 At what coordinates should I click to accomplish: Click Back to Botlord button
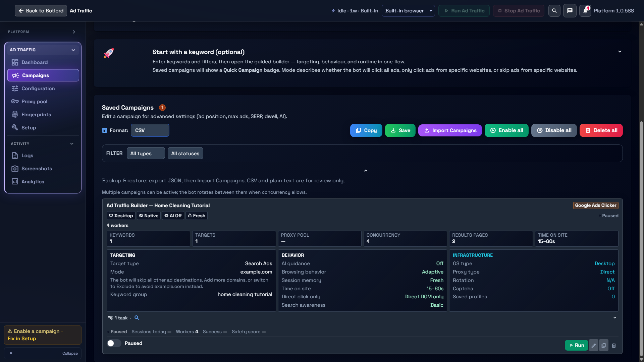pyautogui.click(x=41, y=11)
